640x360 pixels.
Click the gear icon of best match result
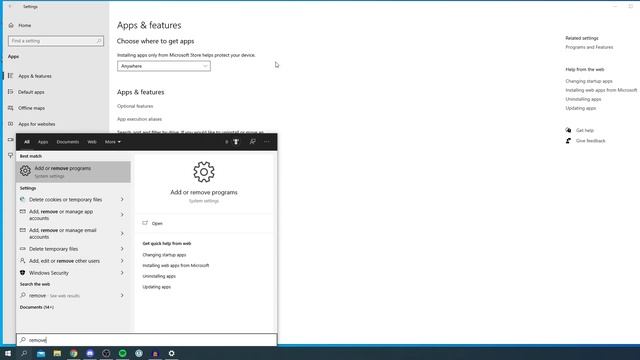[25, 171]
